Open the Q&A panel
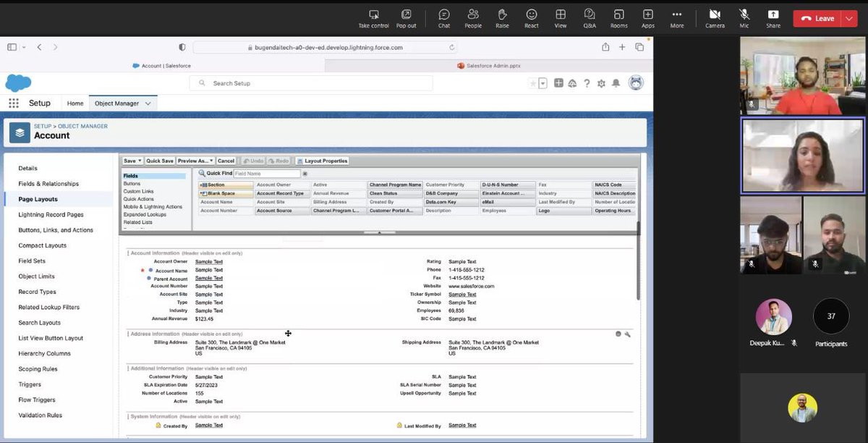 click(x=590, y=18)
